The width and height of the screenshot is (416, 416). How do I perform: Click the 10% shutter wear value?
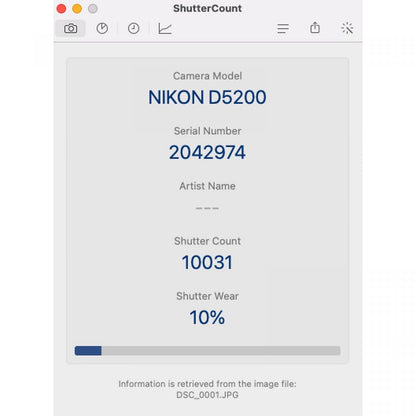tap(207, 317)
